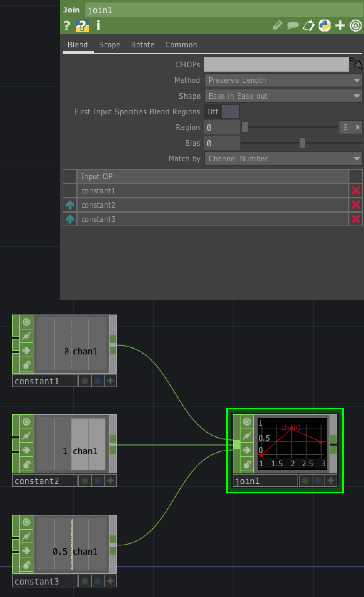Toggle viewer flag on constant3 node
Image resolution: width=364 pixels, height=597 pixels.
point(26,522)
